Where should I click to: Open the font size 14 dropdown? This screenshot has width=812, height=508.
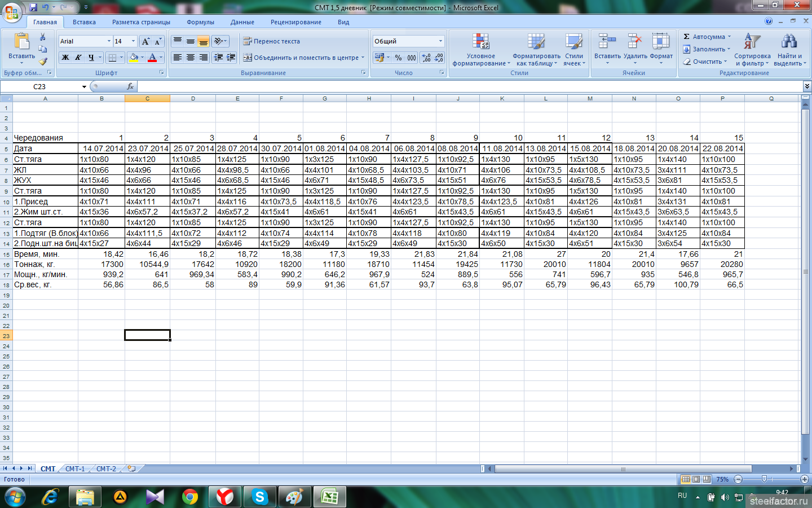click(133, 41)
